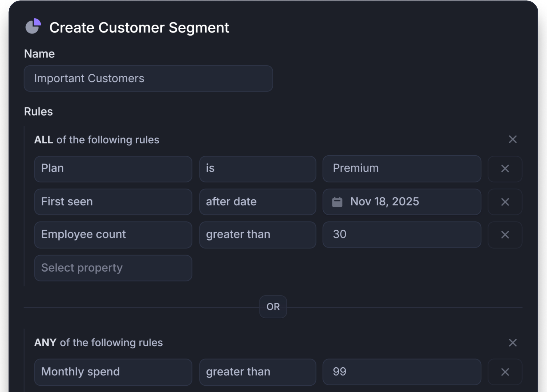Expand the Select property dropdown
Image resolution: width=547 pixels, height=392 pixels.
coord(113,268)
